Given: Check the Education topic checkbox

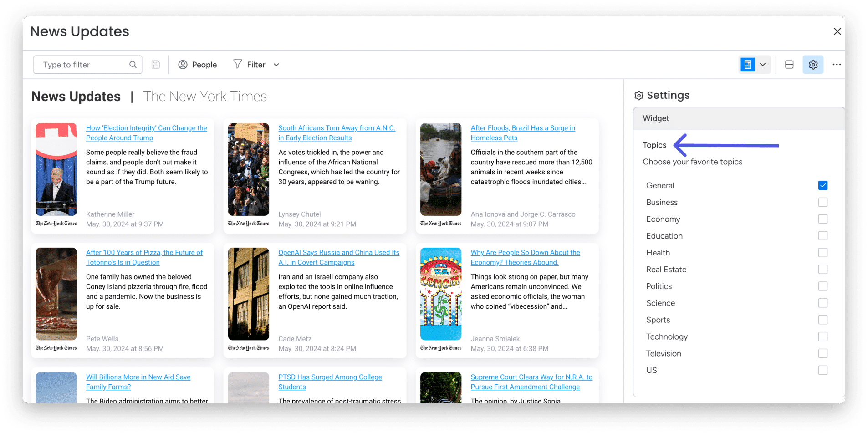Looking at the screenshot, I should coord(823,236).
